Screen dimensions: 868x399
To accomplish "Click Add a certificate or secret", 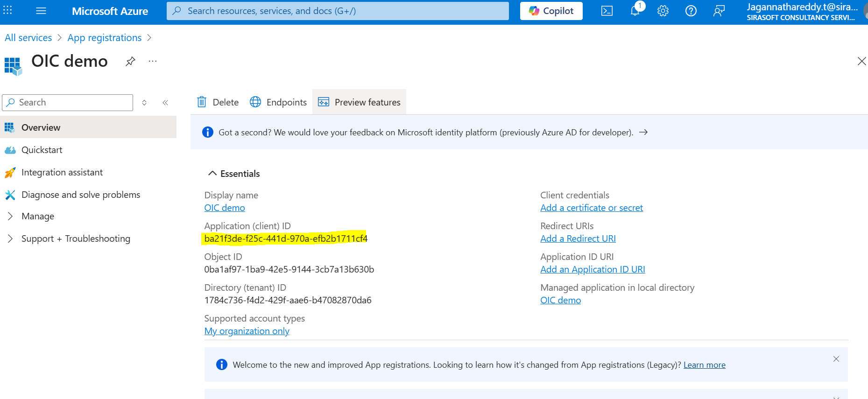I will click(x=592, y=208).
